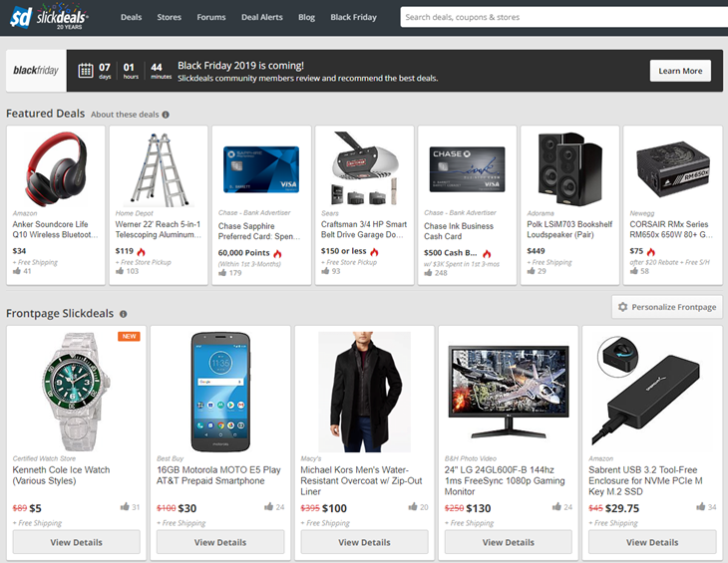The image size is (728, 563).
Task: Click thumbs-up icon on Anker Soundcore deal
Action: pos(17,271)
